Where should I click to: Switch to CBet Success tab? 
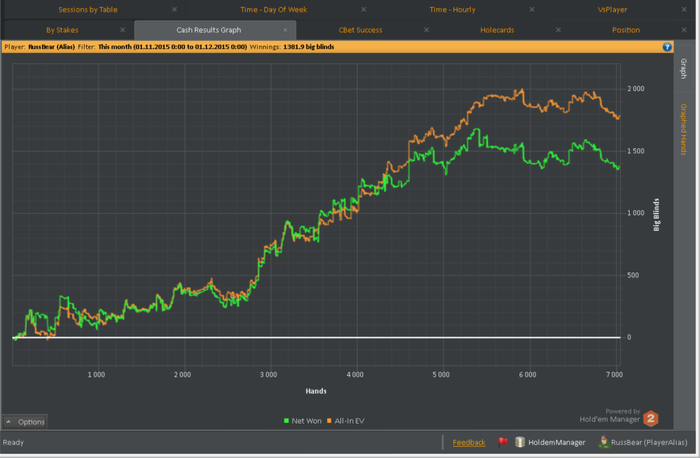pyautogui.click(x=360, y=30)
